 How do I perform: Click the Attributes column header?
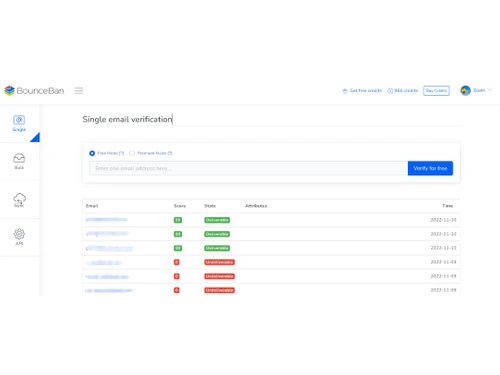(x=256, y=206)
